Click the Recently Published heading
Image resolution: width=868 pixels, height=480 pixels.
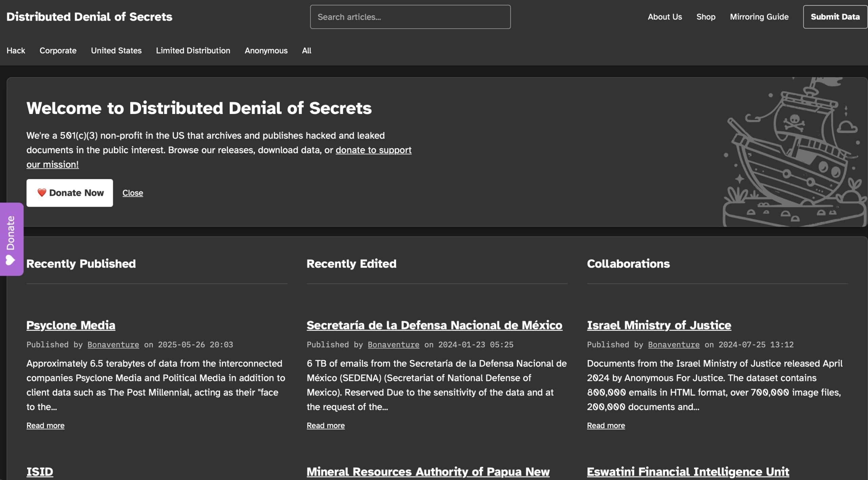81,264
